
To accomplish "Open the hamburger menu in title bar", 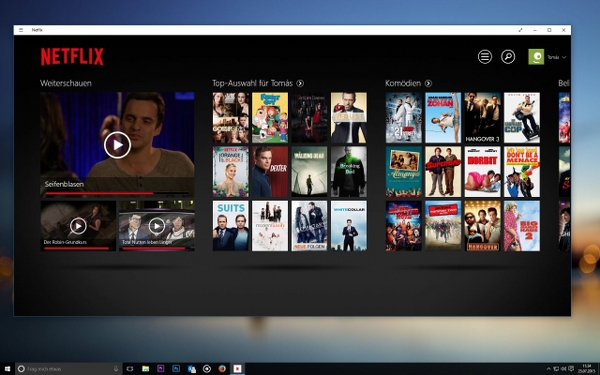I will tap(21, 30).
